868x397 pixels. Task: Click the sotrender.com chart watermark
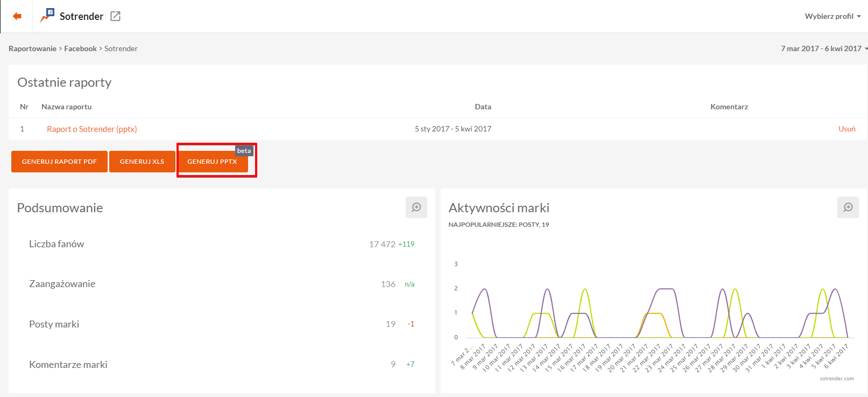[836, 379]
